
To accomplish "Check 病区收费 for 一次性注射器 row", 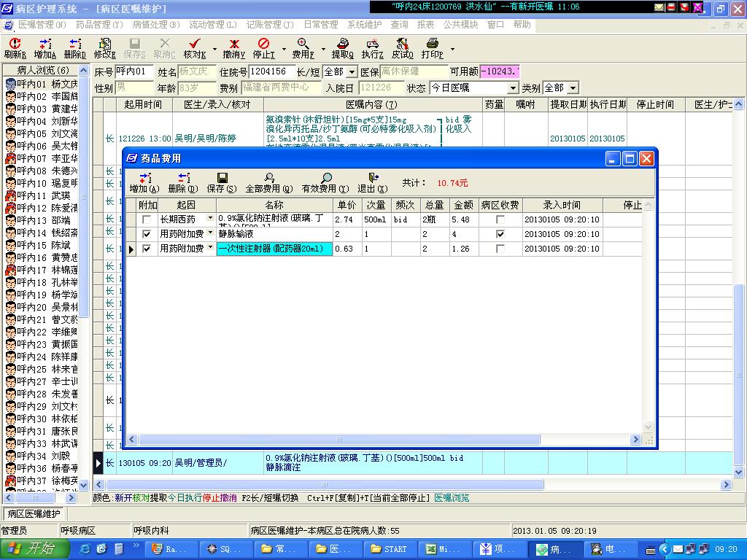I will [500, 249].
